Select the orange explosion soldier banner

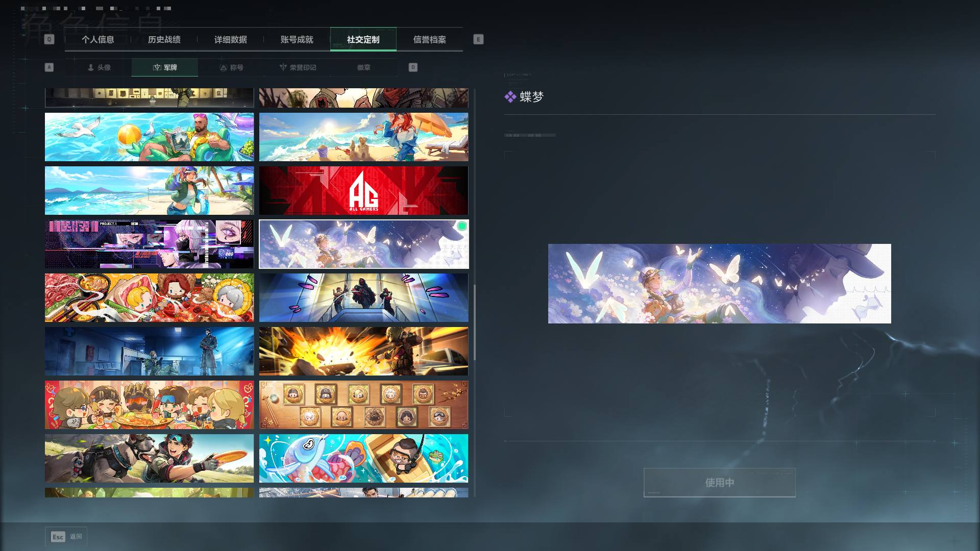363,352
